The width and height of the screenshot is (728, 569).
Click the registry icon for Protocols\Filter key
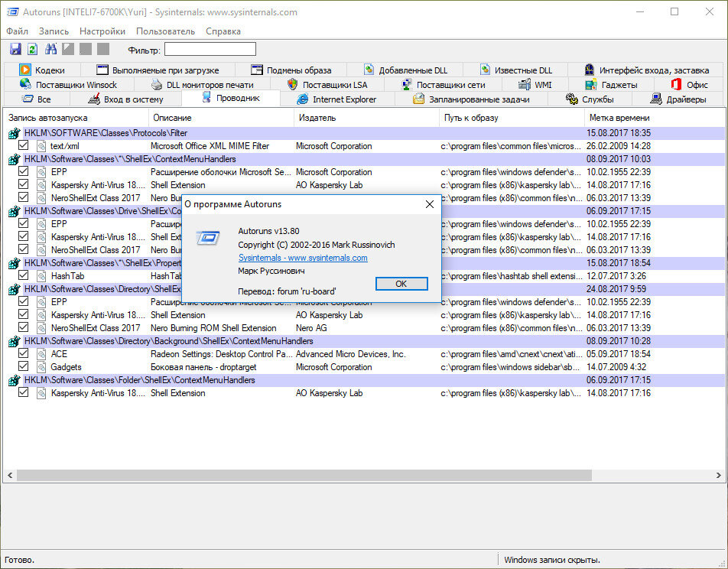(14, 133)
